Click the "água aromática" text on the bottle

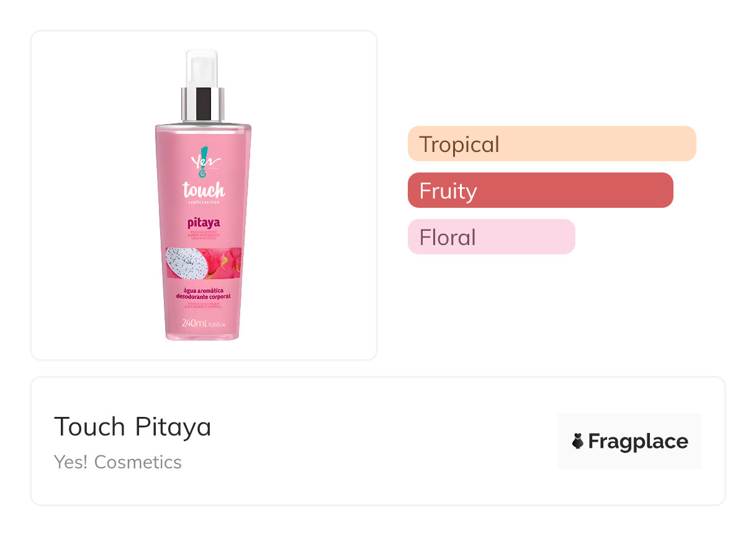click(x=203, y=290)
